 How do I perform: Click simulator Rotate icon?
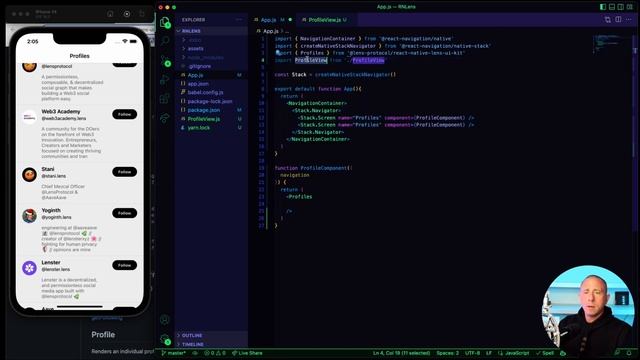pyautogui.click(x=142, y=14)
